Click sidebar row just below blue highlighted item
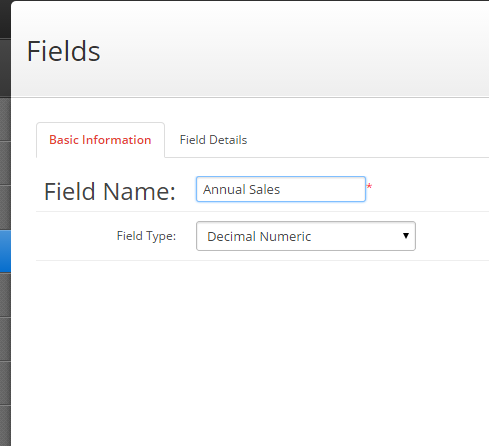Image resolution: width=489 pixels, height=446 pixels. click(5, 295)
